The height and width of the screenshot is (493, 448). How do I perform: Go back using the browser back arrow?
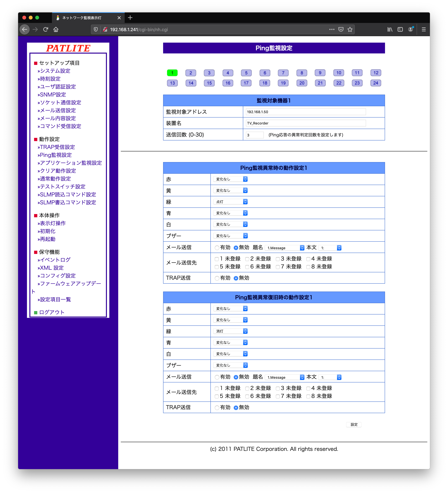click(x=25, y=30)
